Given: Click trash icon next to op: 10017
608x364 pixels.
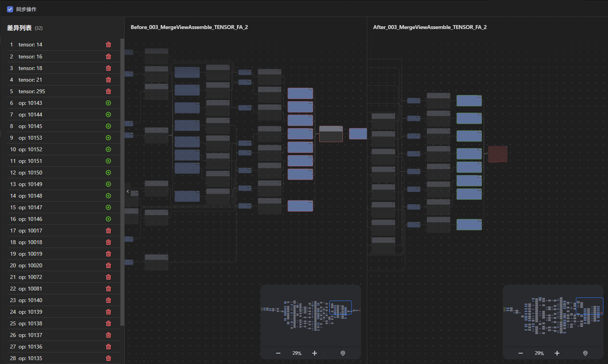Looking at the screenshot, I should click(108, 231).
